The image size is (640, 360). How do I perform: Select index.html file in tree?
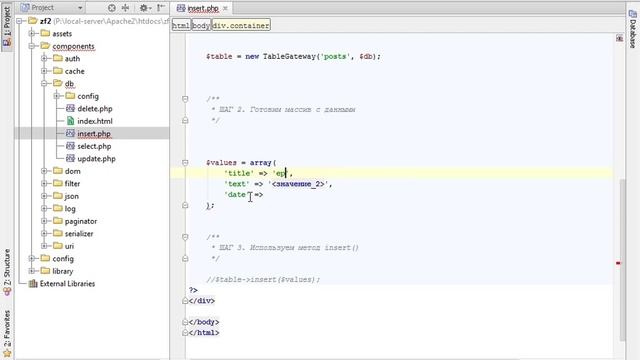click(x=95, y=121)
